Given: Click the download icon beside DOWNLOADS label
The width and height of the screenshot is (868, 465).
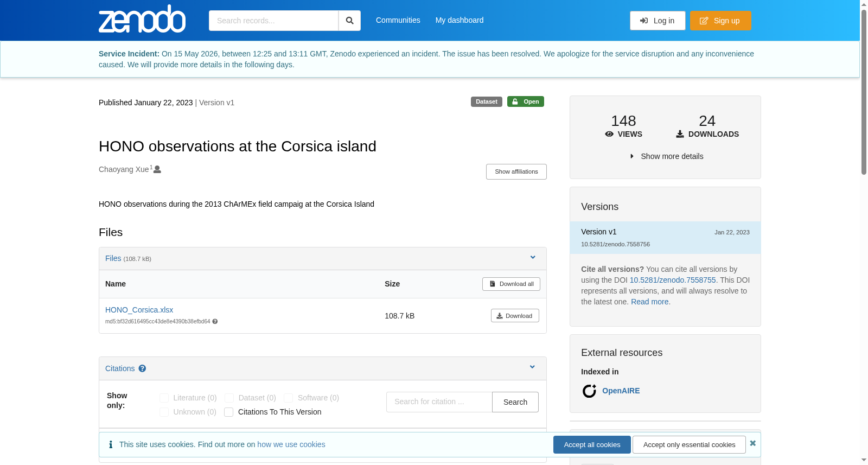Looking at the screenshot, I should click(x=680, y=134).
